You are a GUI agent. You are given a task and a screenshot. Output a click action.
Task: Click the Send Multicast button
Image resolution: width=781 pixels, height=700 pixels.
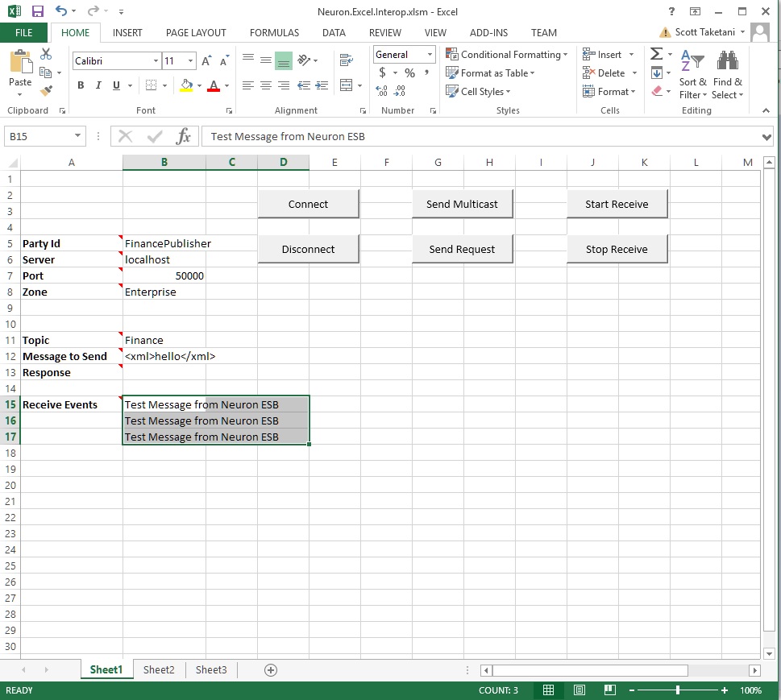pyautogui.click(x=462, y=204)
